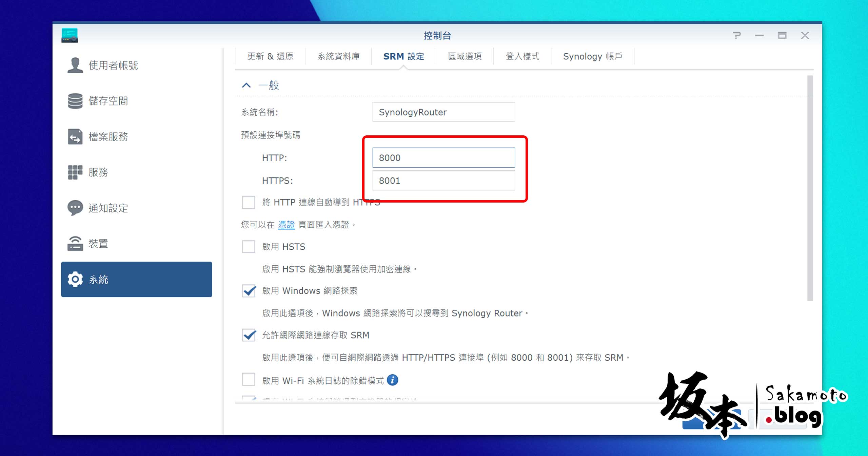The width and height of the screenshot is (868, 456).
Task: Maximize the 控制台 window
Action: tap(782, 35)
